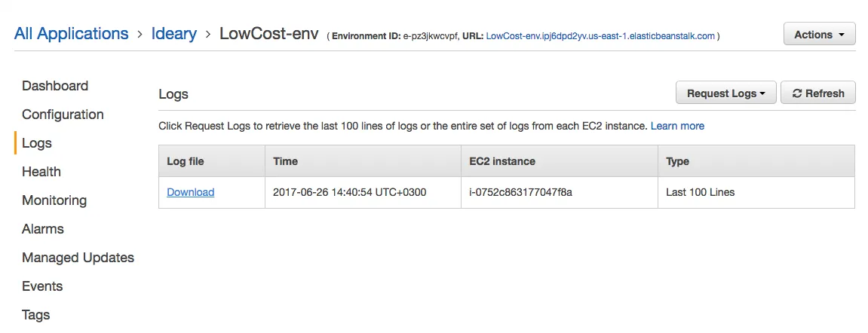The width and height of the screenshot is (868, 333).
Task: Select Configuration in the sidebar
Action: point(63,115)
